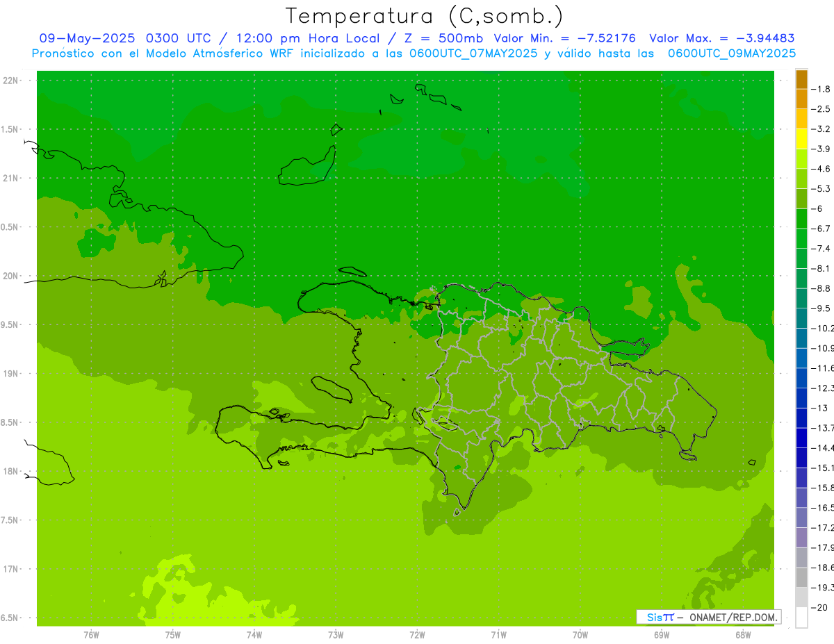Click the '-3.2' color bar value
This screenshot has width=834, height=644.
click(x=822, y=129)
